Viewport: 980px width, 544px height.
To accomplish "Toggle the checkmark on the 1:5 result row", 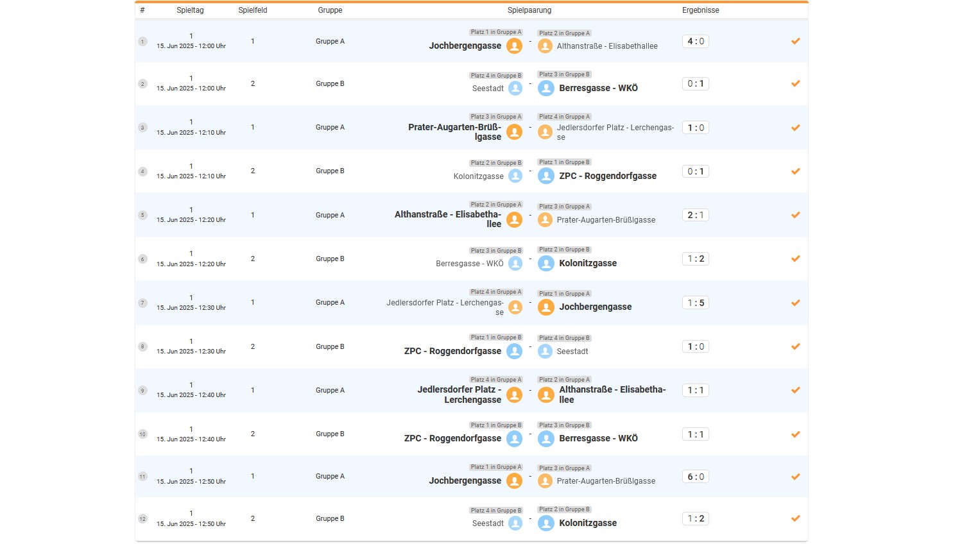I will 795,303.
